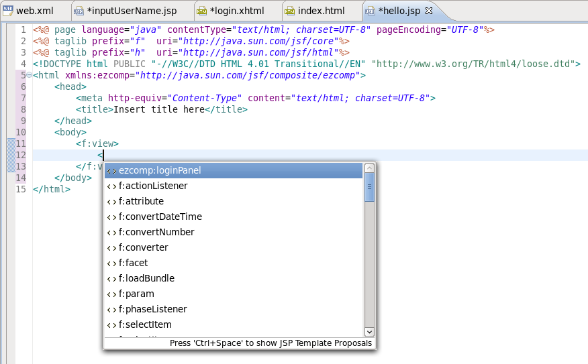588x364 pixels.
Task: Click the index.html file icon
Action: pyautogui.click(x=289, y=11)
